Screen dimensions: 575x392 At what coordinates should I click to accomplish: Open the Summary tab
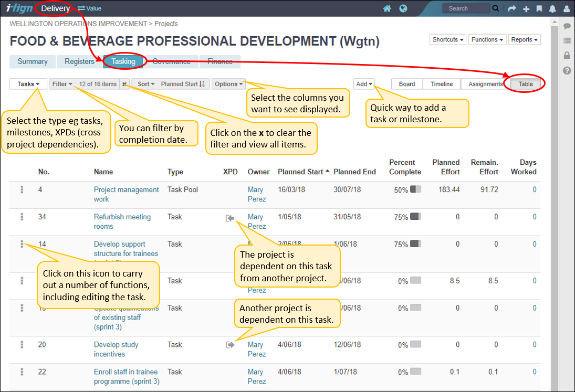(x=33, y=61)
